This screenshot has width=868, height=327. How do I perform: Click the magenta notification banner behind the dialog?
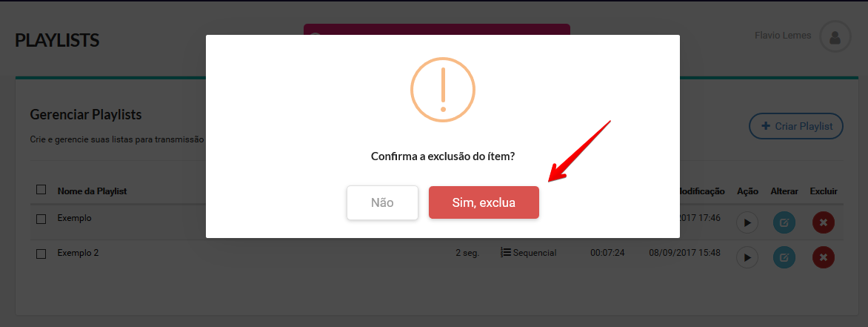pyautogui.click(x=437, y=30)
